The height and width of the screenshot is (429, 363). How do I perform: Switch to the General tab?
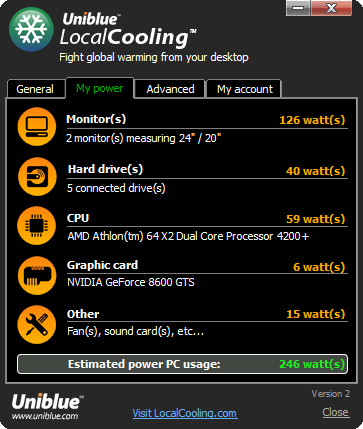(x=35, y=89)
